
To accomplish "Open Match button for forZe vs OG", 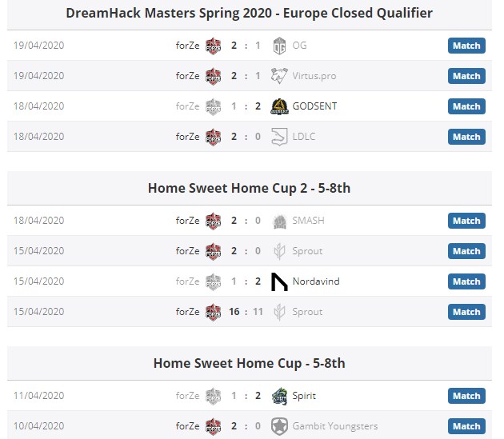I will point(466,46).
